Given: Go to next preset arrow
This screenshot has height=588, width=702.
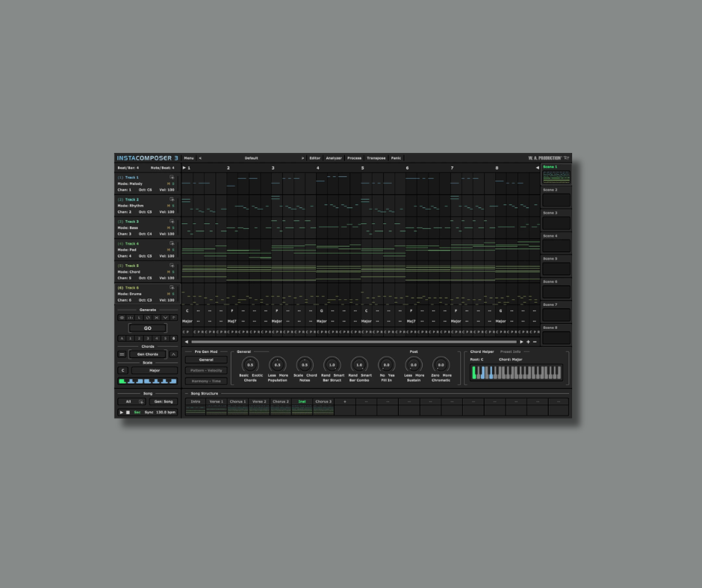Looking at the screenshot, I should pyautogui.click(x=302, y=158).
